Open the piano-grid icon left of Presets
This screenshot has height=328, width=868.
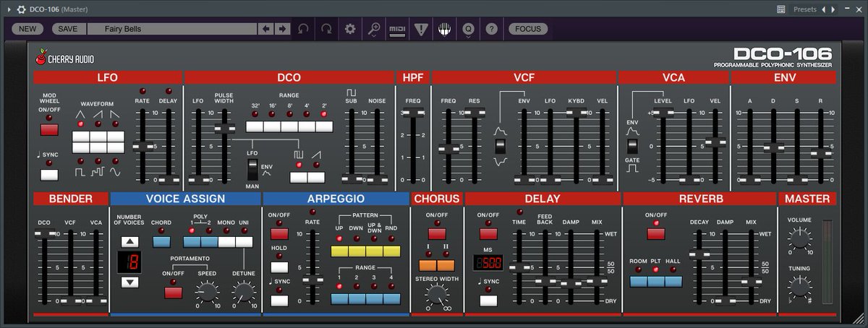click(x=781, y=9)
